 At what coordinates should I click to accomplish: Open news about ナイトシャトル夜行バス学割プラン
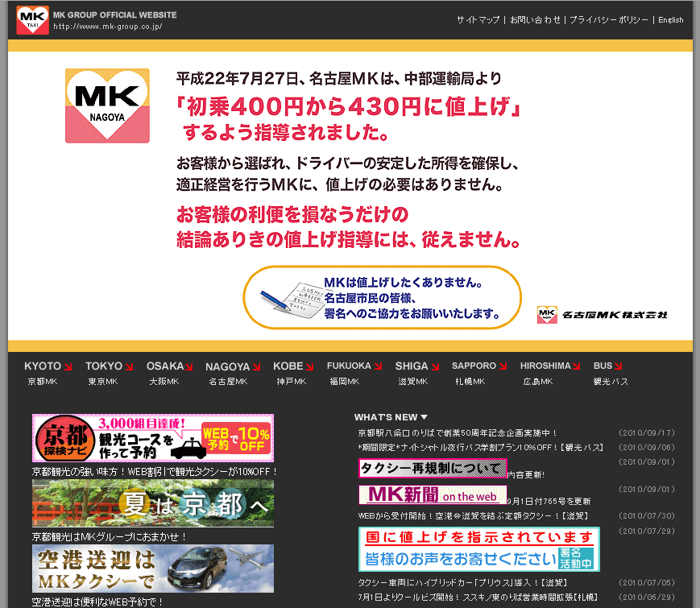tap(481, 447)
